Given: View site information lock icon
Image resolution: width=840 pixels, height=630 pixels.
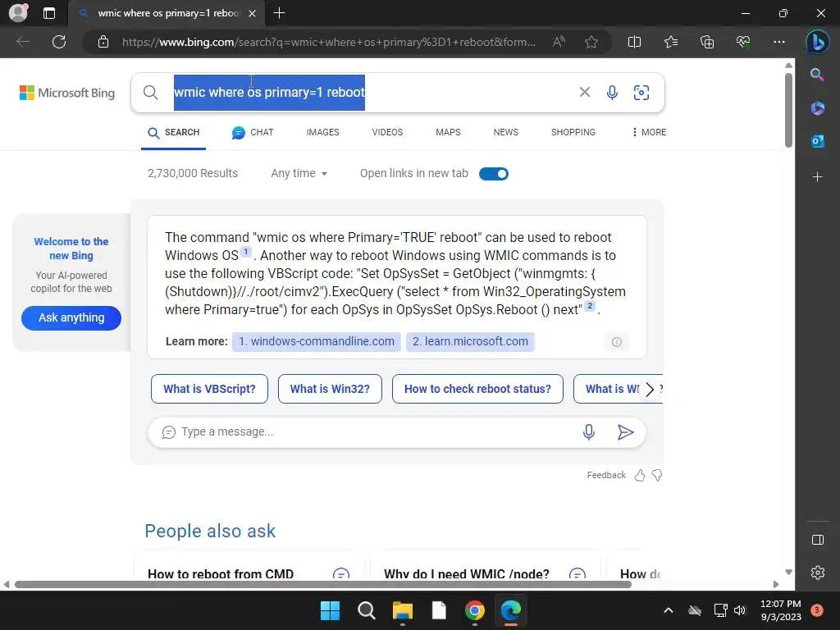Looking at the screenshot, I should pos(103,42).
